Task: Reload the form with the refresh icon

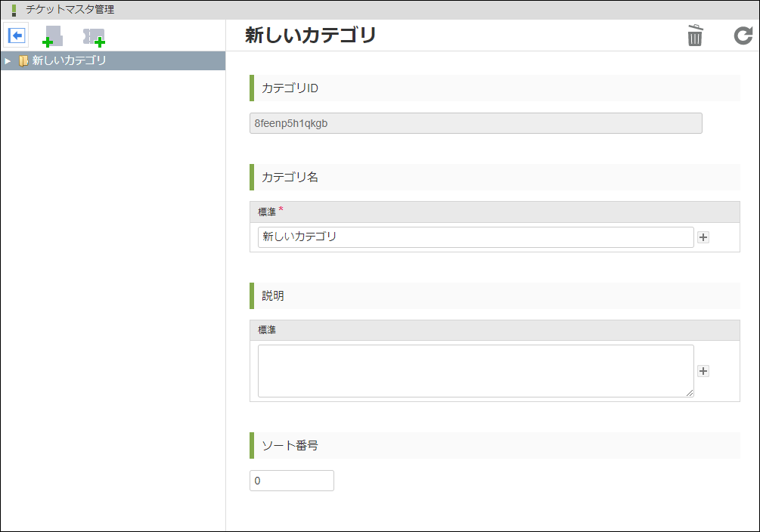Action: (743, 36)
